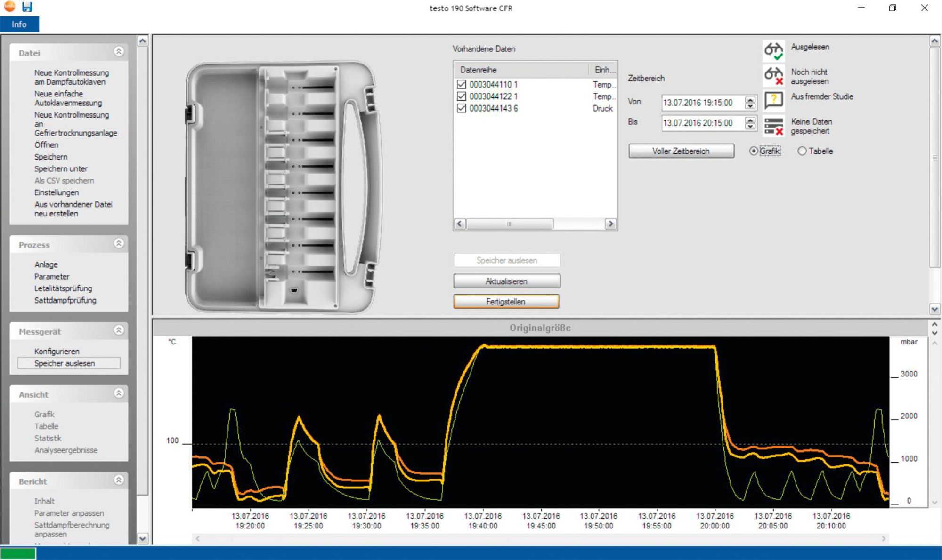Click the Voller Zeitbereich button

[681, 151]
